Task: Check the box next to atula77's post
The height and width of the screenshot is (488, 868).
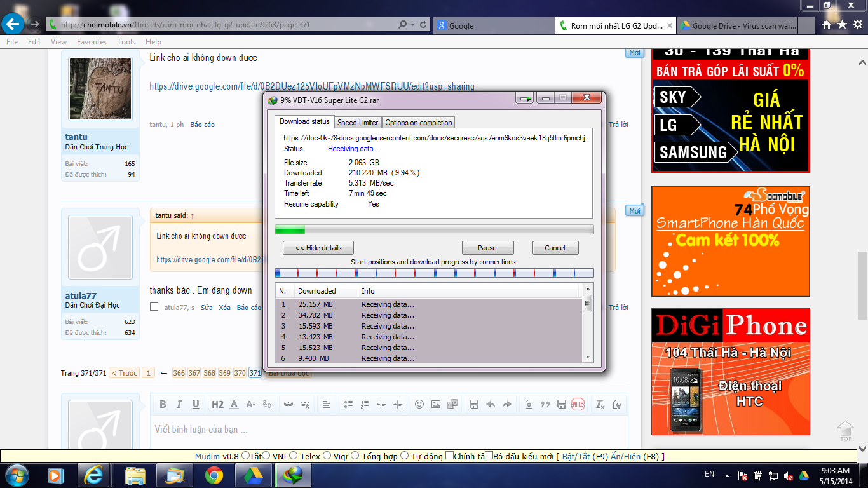Action: [154, 308]
